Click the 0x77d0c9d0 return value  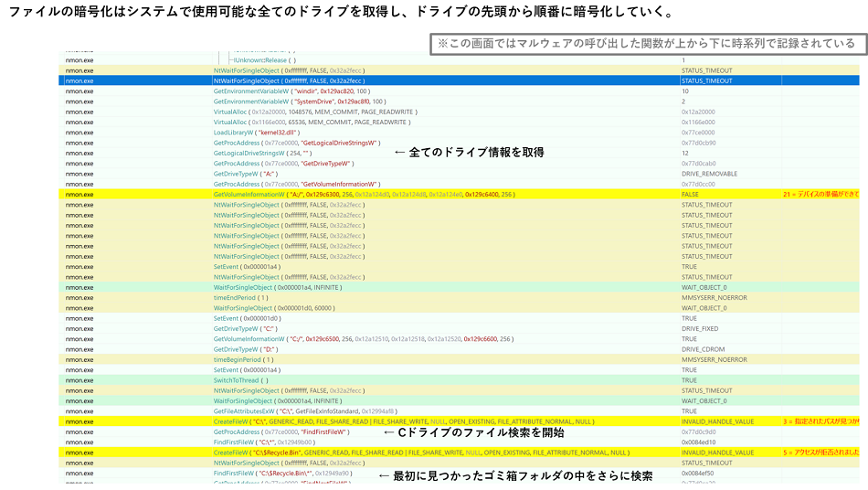point(698,432)
